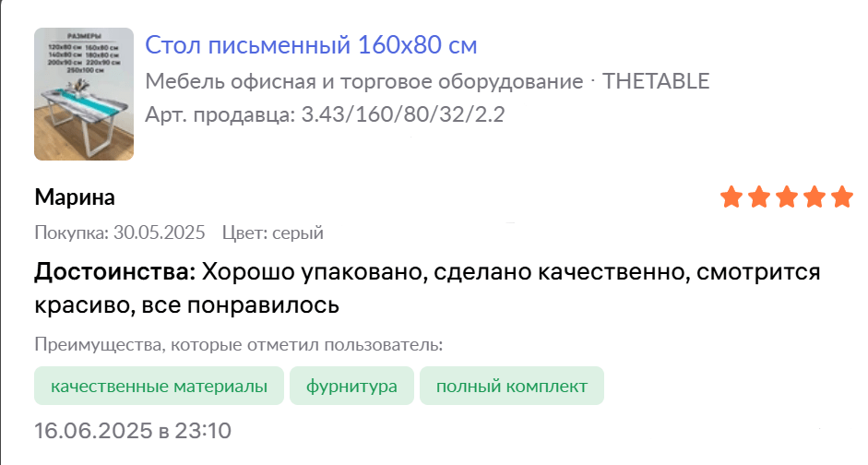Click the purchase date 30.05.2025
The height and width of the screenshot is (465, 868).
click(x=160, y=232)
